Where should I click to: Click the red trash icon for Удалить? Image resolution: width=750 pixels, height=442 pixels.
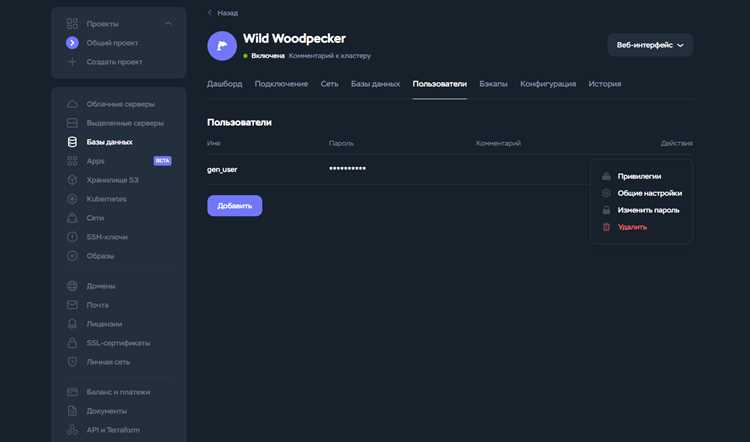606,227
